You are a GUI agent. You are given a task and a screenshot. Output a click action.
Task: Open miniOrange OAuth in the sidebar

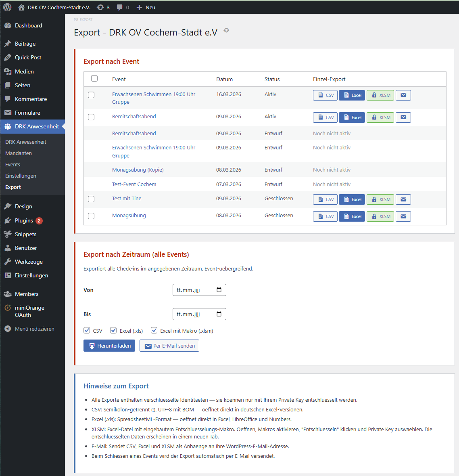[x=32, y=311]
